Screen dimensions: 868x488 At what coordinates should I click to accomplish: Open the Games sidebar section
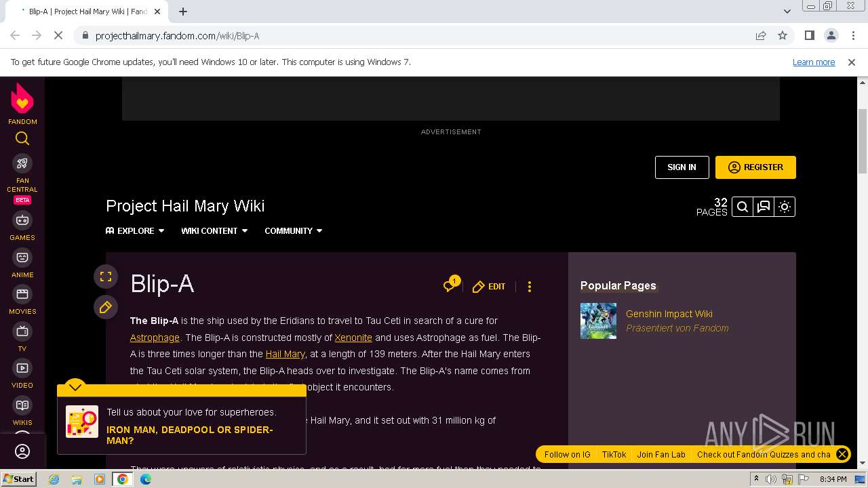(22, 226)
